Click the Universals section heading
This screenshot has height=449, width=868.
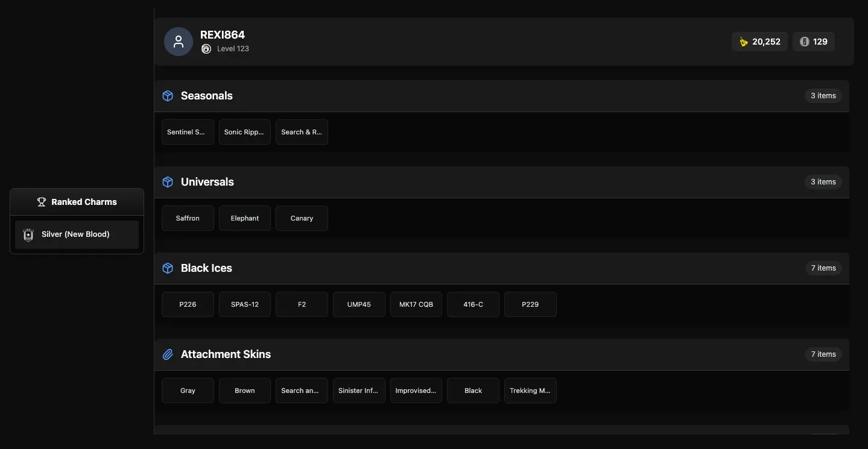207,182
